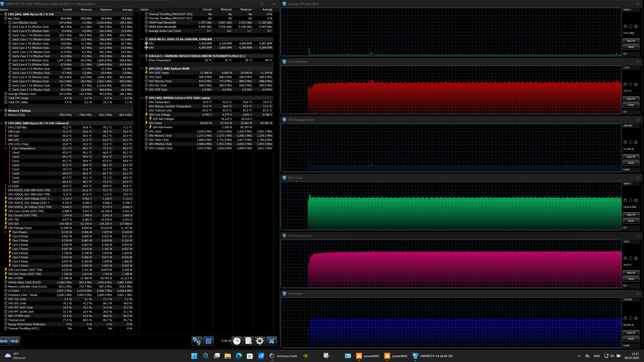This screenshot has width=644, height=362.
Task: Click the blue X close sensors icon
Action: [272, 341]
